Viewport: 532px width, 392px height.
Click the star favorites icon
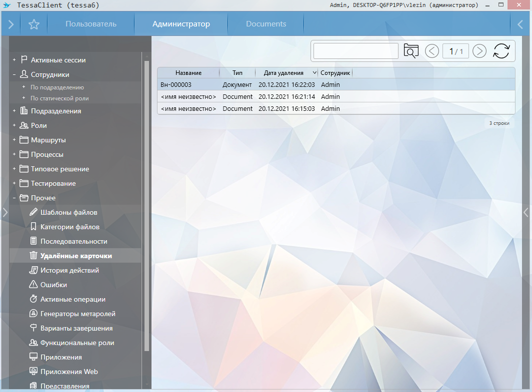tap(33, 24)
